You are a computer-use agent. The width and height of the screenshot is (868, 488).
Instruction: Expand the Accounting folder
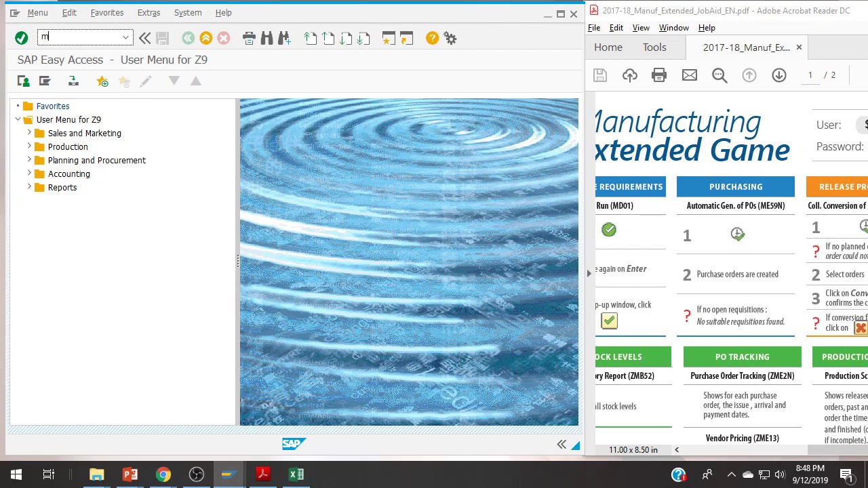[x=30, y=174]
